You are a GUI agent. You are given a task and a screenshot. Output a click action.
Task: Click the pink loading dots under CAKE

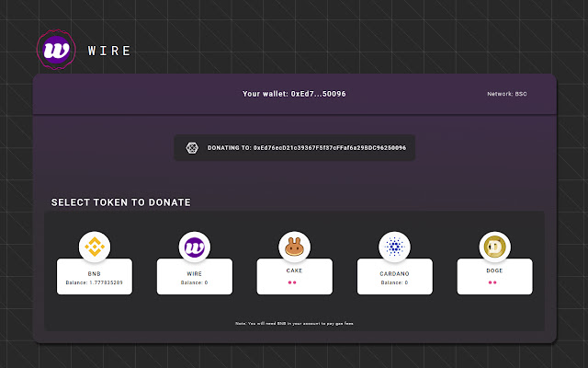tap(292, 282)
